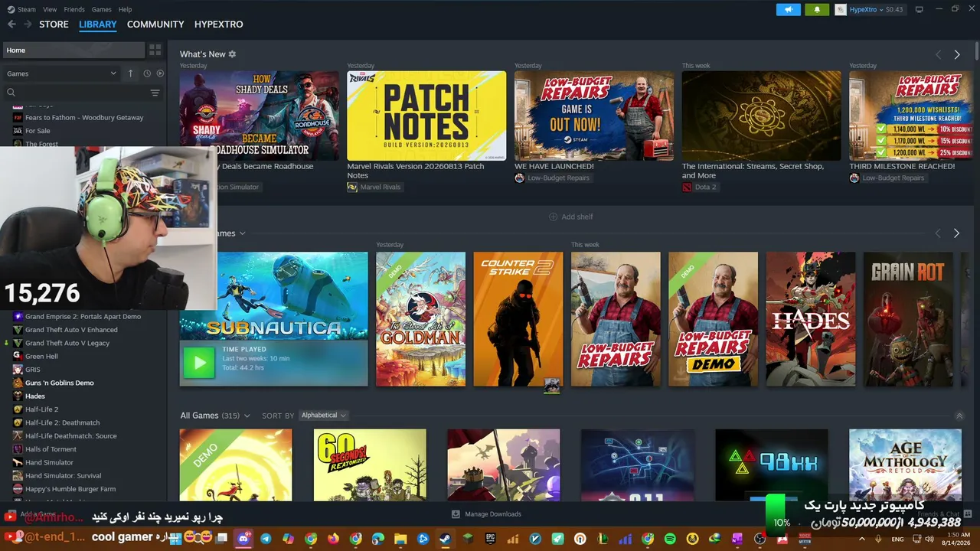Show next What's New items
This screenshot has width=980, height=551.
(957, 54)
